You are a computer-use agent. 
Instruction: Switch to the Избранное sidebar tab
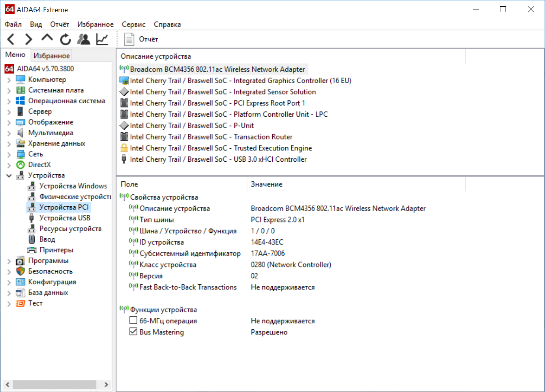pyautogui.click(x=52, y=56)
